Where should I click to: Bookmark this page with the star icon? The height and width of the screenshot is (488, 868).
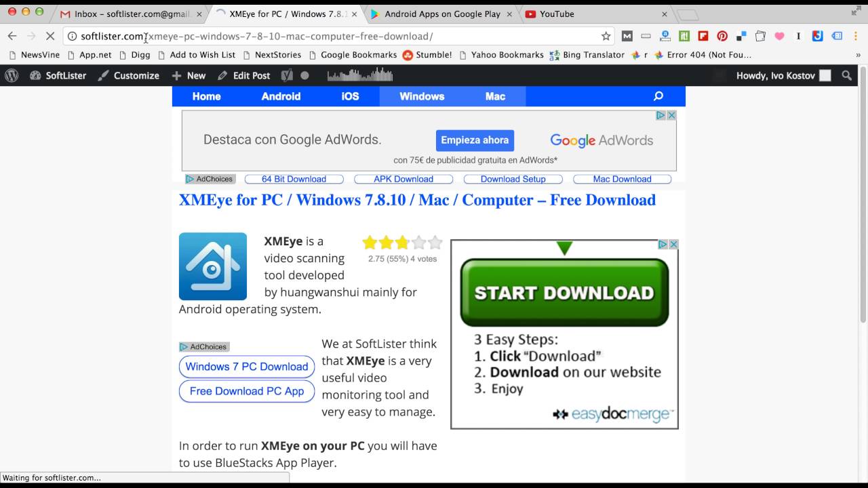606,36
